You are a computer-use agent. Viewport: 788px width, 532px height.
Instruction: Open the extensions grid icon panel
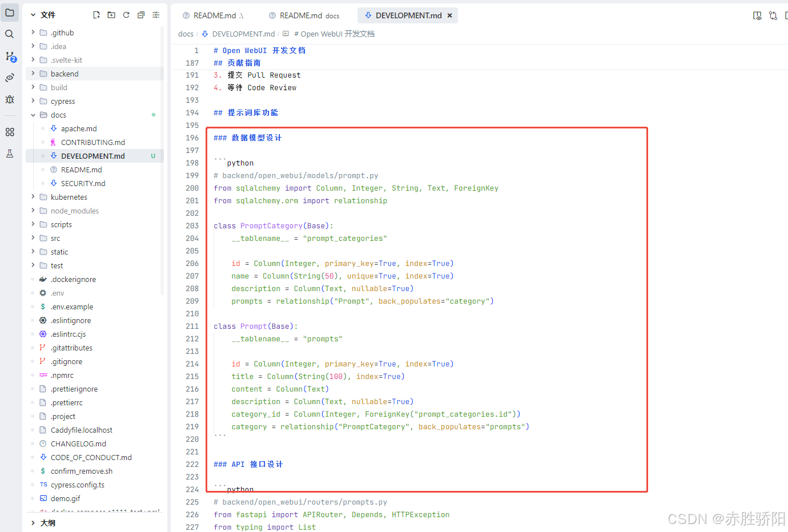(x=10, y=132)
